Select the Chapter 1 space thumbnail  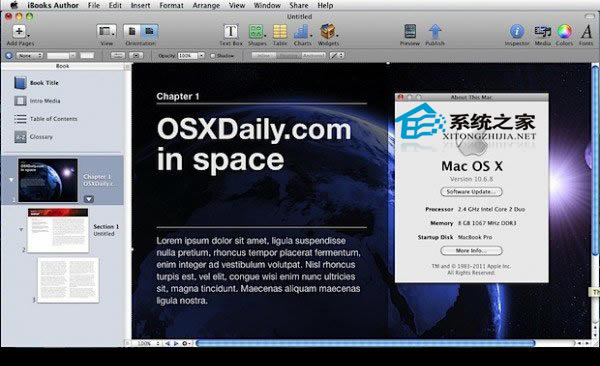[48, 180]
